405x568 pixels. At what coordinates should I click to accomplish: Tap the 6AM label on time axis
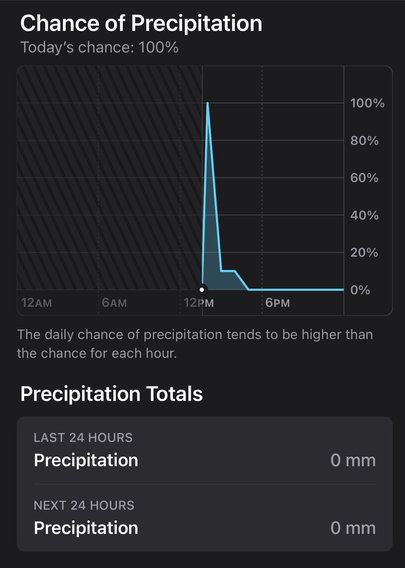coord(114,303)
